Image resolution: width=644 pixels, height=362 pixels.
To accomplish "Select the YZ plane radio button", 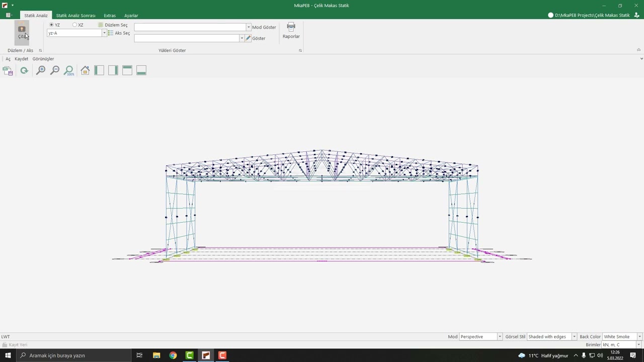I will click(x=51, y=25).
